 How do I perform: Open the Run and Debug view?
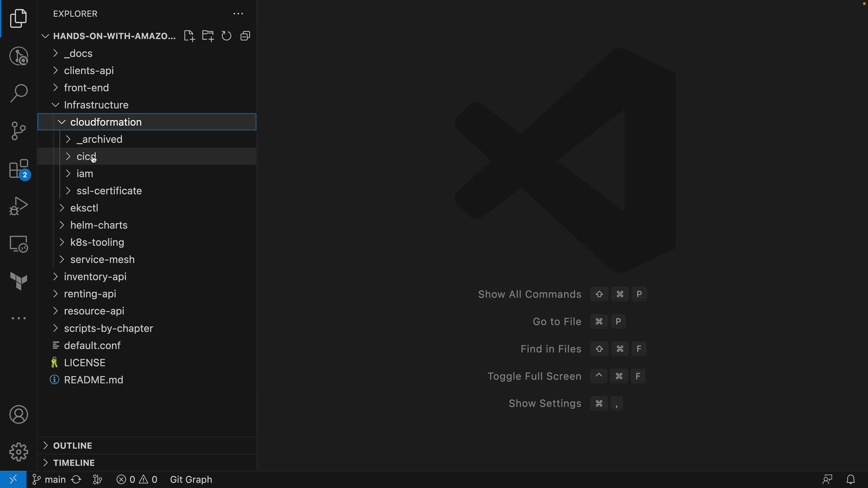(19, 206)
